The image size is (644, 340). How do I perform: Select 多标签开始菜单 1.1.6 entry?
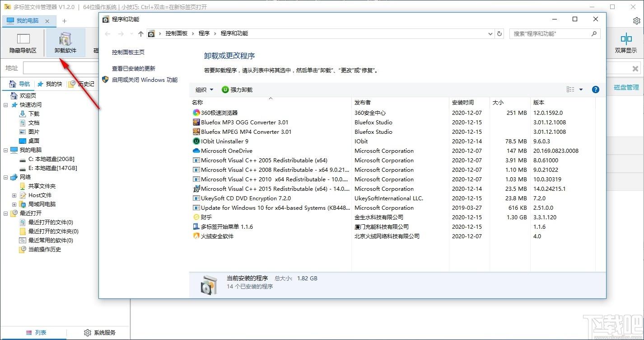coord(393,227)
